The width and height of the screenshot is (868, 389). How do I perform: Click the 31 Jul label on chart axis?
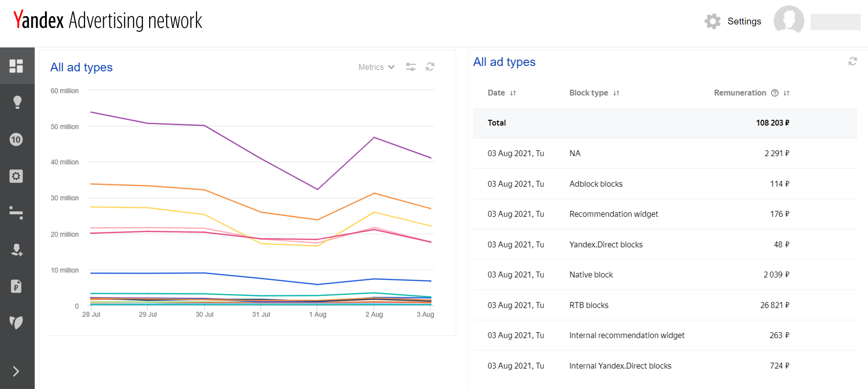tap(261, 315)
